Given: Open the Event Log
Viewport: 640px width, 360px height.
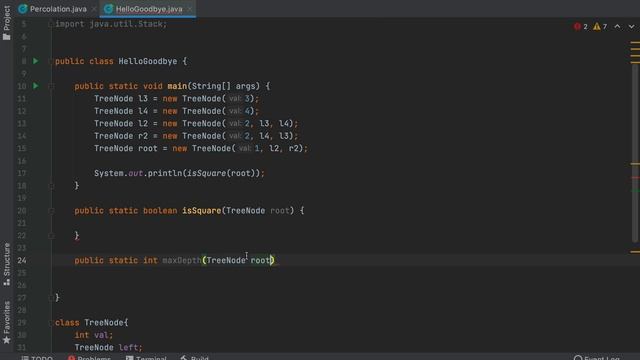Looking at the screenshot, I should (x=597, y=358).
